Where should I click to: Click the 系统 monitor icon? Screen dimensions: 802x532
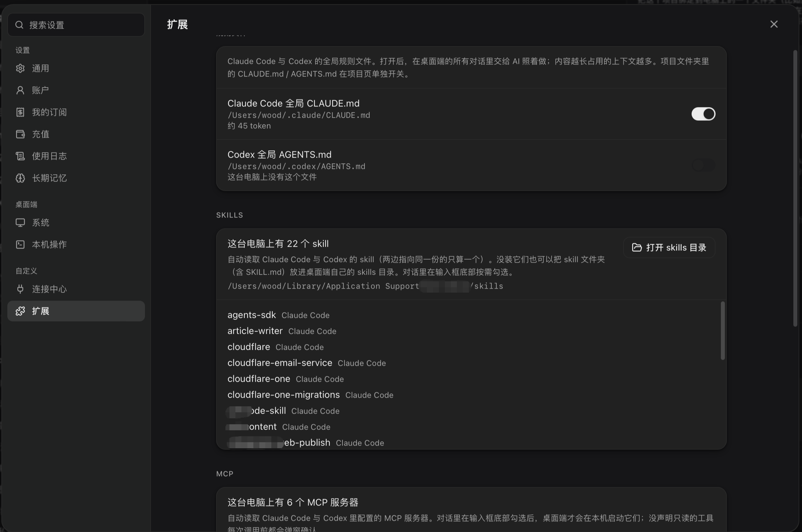(20, 222)
